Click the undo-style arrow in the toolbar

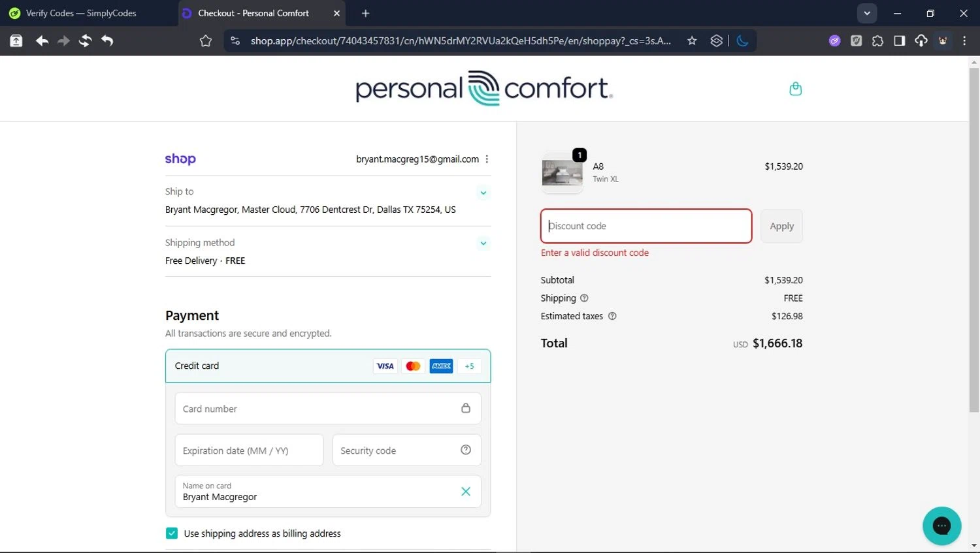pyautogui.click(x=107, y=40)
